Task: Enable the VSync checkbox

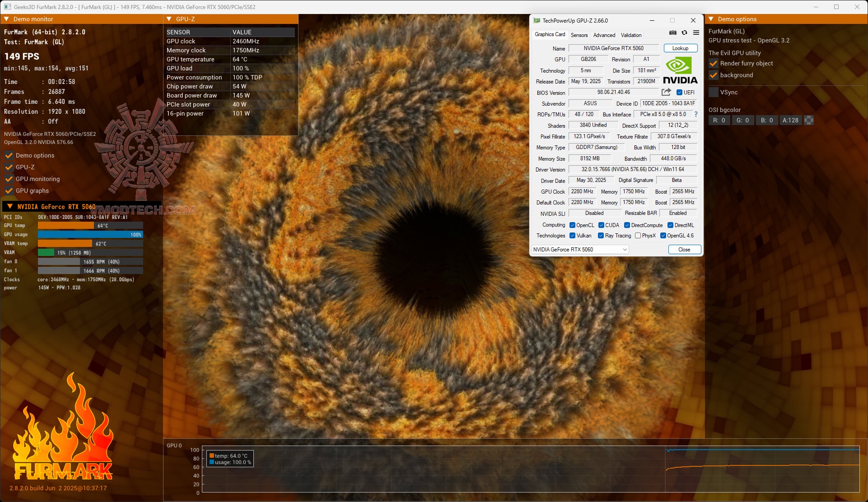Action: coord(714,92)
